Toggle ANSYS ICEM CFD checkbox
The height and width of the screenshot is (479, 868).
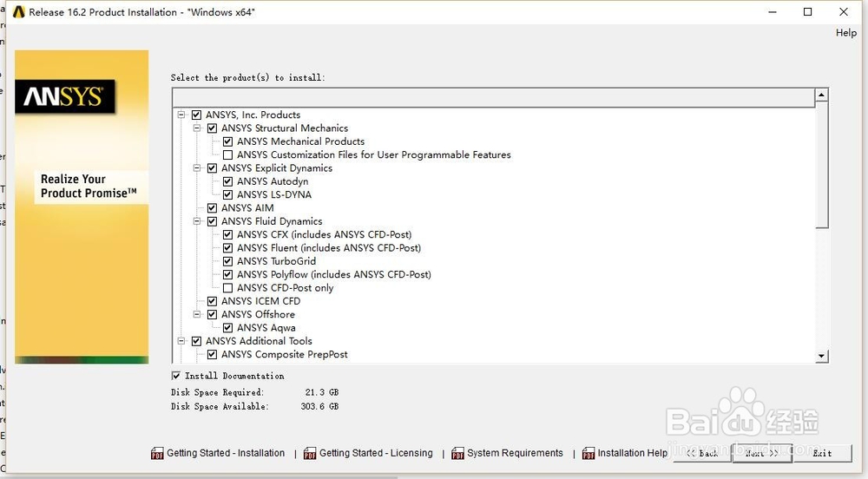pos(212,301)
